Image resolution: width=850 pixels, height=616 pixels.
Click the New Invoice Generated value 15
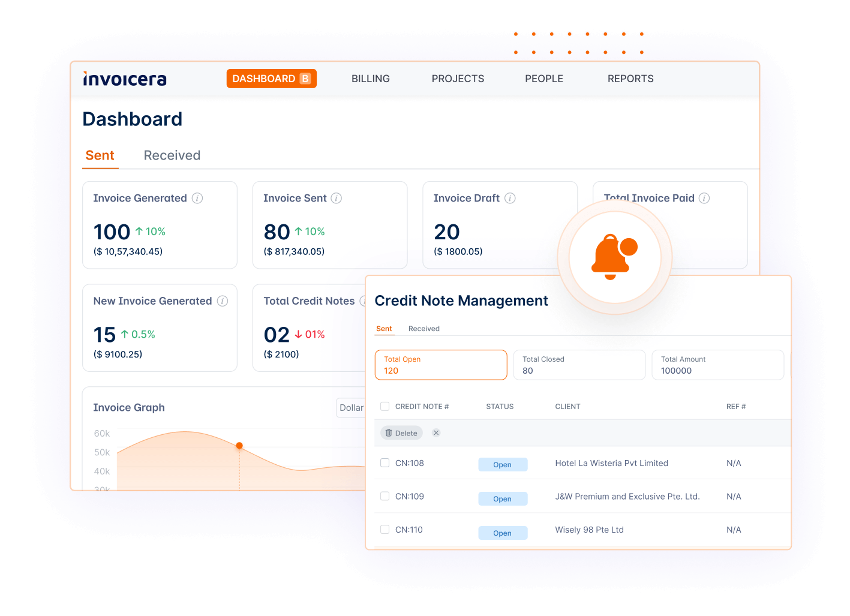[x=104, y=335]
